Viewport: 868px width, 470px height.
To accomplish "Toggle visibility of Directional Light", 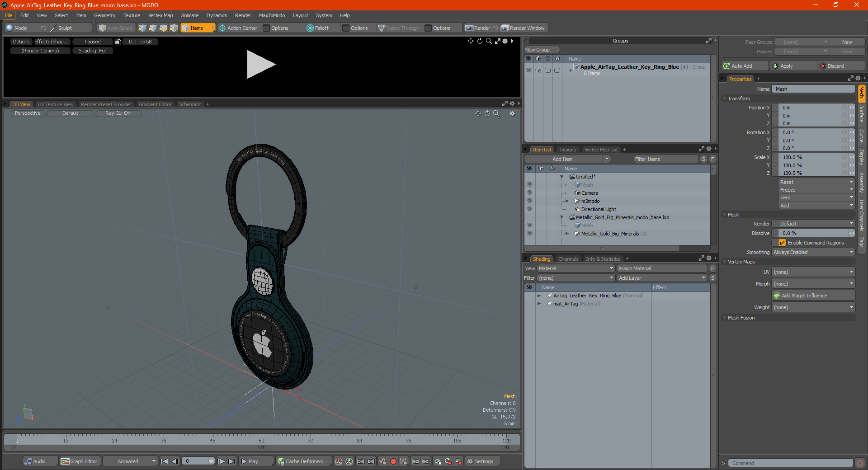I will [529, 209].
